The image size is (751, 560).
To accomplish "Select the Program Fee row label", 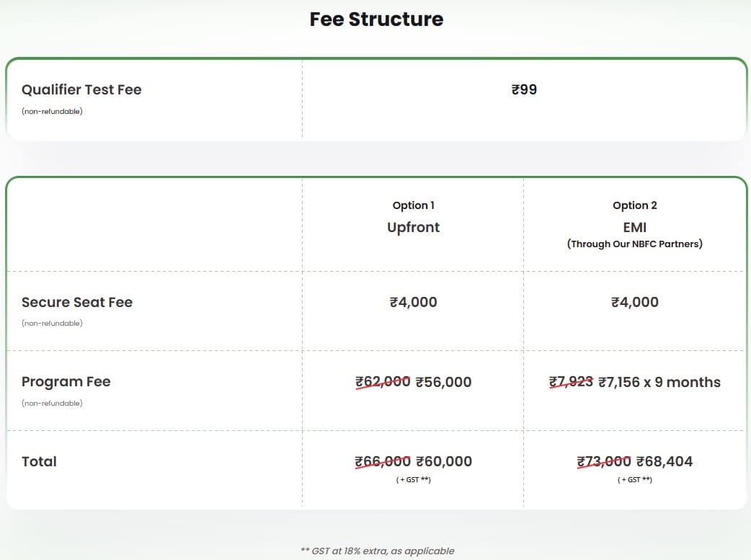I will [66, 382].
